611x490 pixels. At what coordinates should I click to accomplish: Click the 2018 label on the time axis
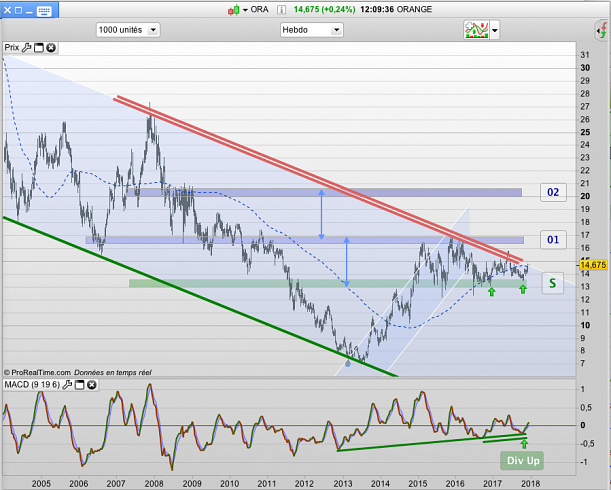point(530,484)
